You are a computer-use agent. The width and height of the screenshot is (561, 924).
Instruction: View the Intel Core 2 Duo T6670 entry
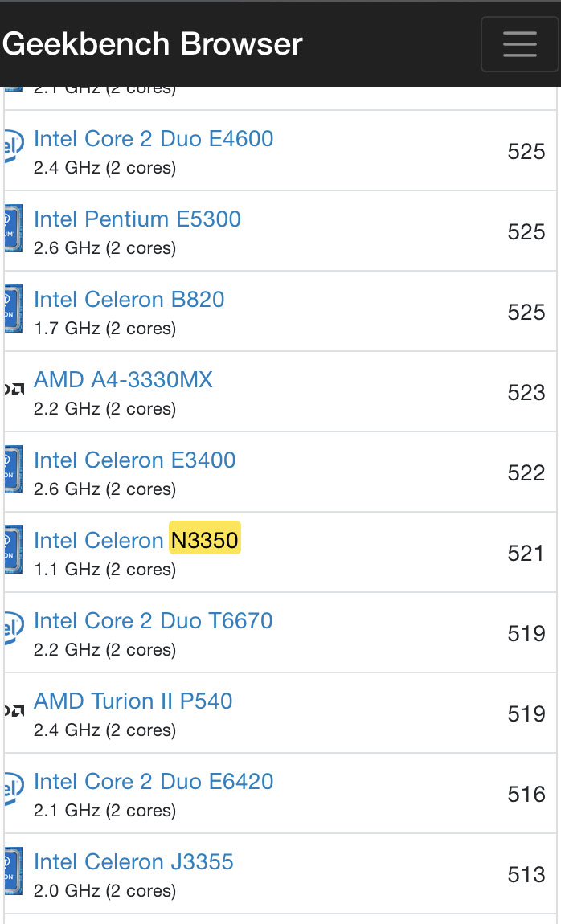pos(154,621)
